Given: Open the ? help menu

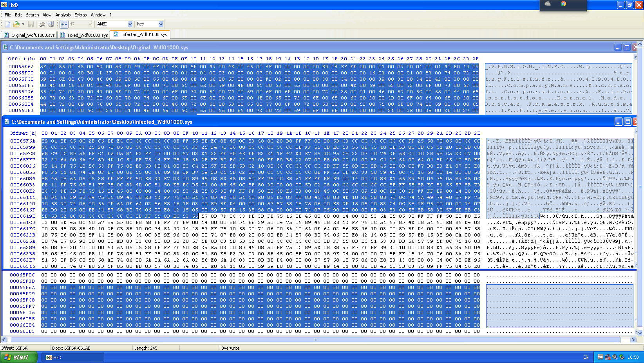Looking at the screenshot, I should (110, 15).
